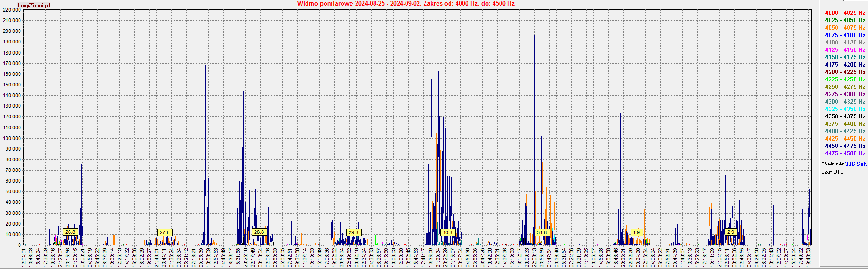
Task: Pick the 31.8 date marker
Action: 542,232
